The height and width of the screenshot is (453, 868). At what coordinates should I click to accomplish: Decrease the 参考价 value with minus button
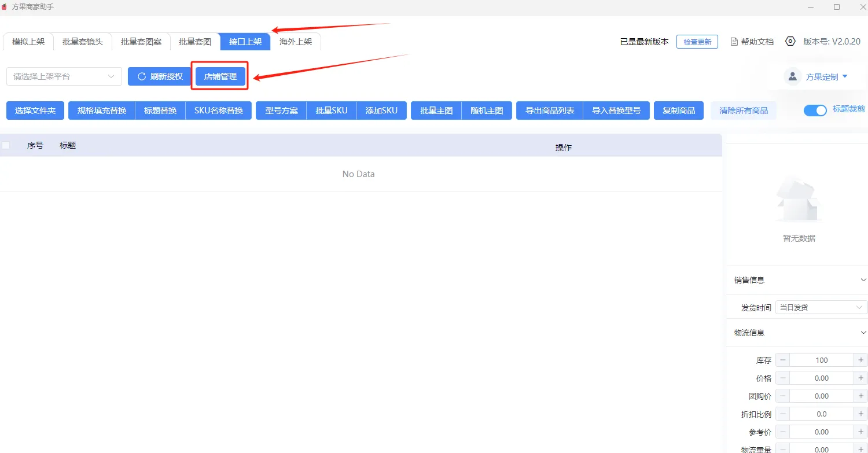click(783, 432)
